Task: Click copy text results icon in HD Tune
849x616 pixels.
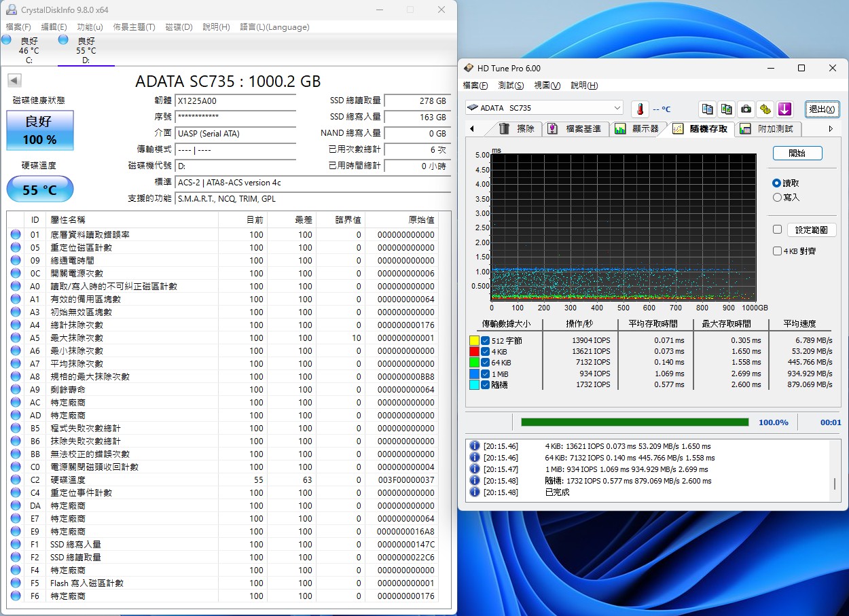Action: [x=707, y=109]
